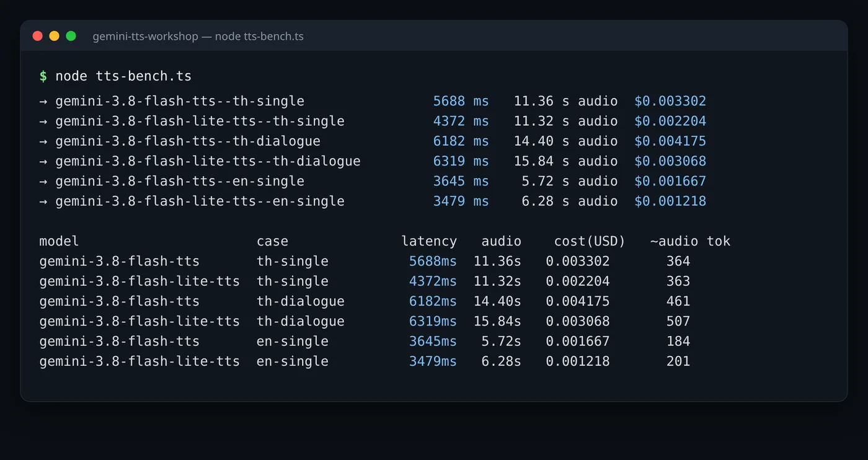Screen dimensions: 868x460
Task: Click audio token count 364
Action: pyautogui.click(x=678, y=261)
